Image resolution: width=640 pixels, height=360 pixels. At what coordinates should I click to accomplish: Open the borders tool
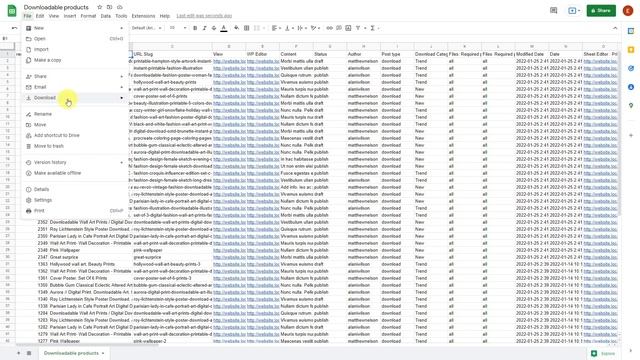tap(247, 28)
